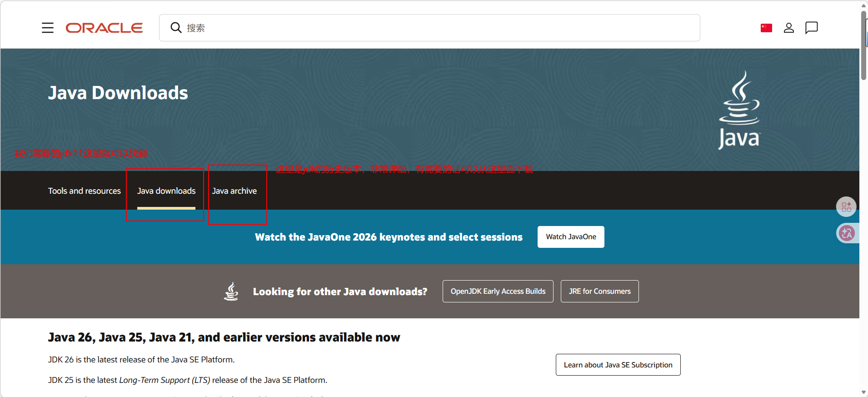Open the Tools and resources tab

pos(85,191)
